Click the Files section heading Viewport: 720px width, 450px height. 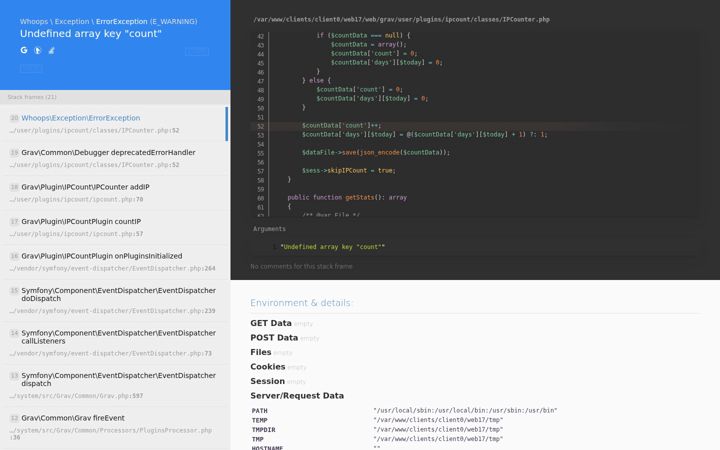(261, 352)
